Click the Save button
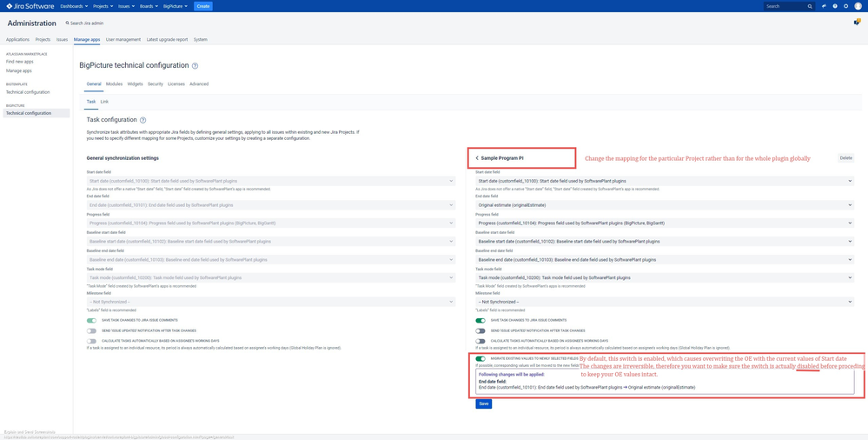This screenshot has height=440, width=868. 483,404
